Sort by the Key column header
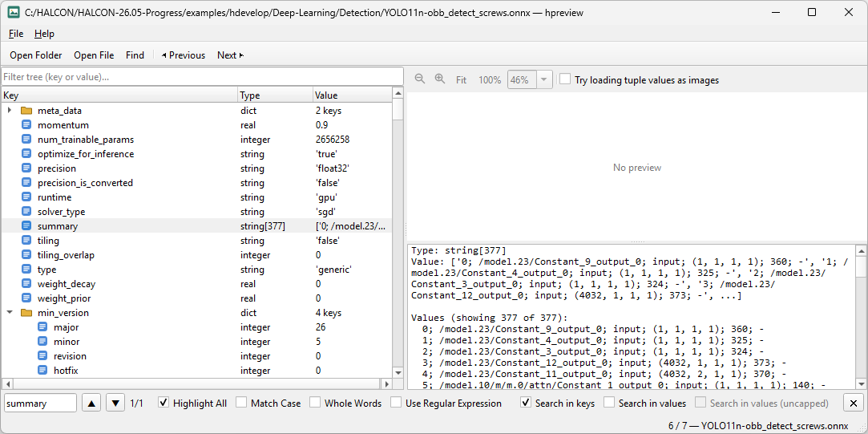The width and height of the screenshot is (868, 434). click(x=119, y=95)
